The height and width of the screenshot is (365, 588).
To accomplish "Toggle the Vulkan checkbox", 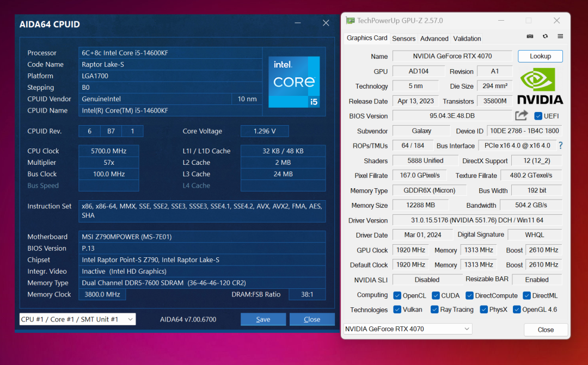I will coord(397,310).
